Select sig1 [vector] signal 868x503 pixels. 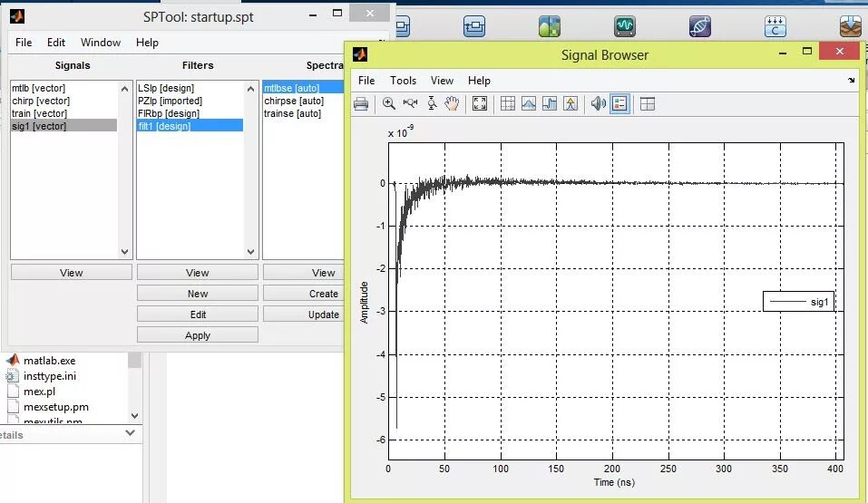[x=63, y=126]
